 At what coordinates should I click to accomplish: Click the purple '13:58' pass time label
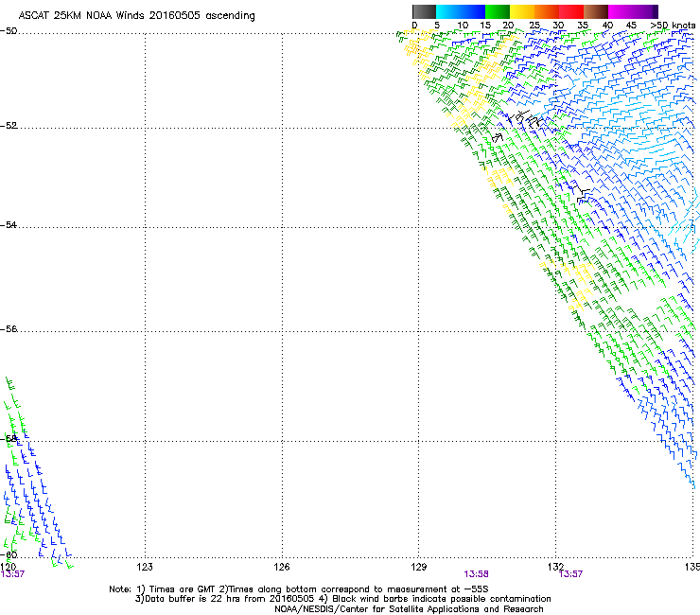coord(477,574)
